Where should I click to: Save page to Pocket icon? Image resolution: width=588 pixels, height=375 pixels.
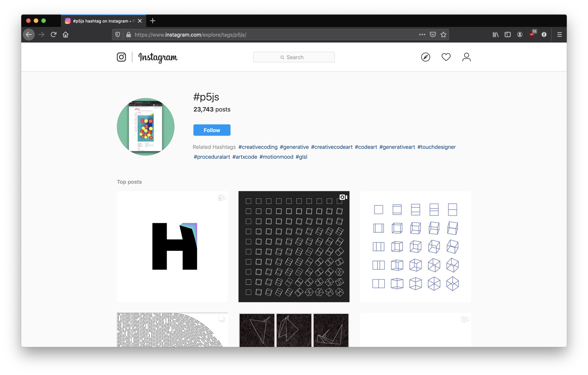(433, 34)
